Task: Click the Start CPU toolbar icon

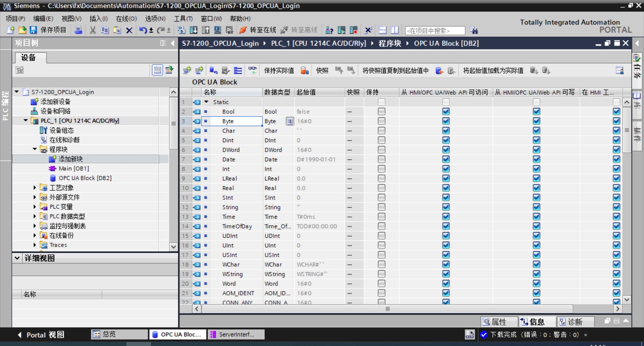Action: (342, 30)
